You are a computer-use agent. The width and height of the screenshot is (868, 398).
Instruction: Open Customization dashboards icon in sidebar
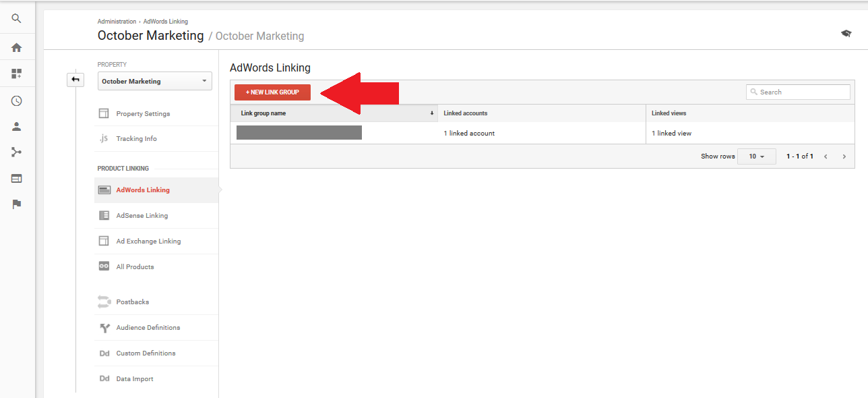[17, 74]
